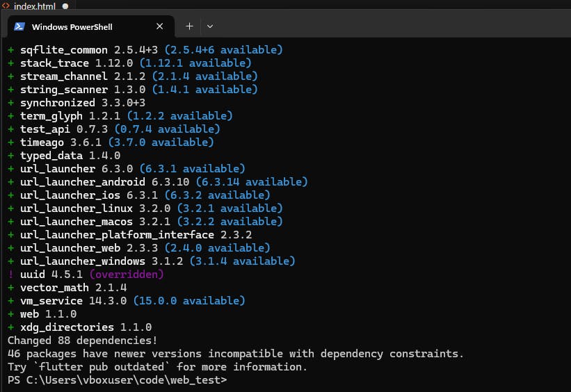Click the "46 packages have newer versions" line
Image resolution: width=571 pixels, height=392 pixels.
click(235, 354)
